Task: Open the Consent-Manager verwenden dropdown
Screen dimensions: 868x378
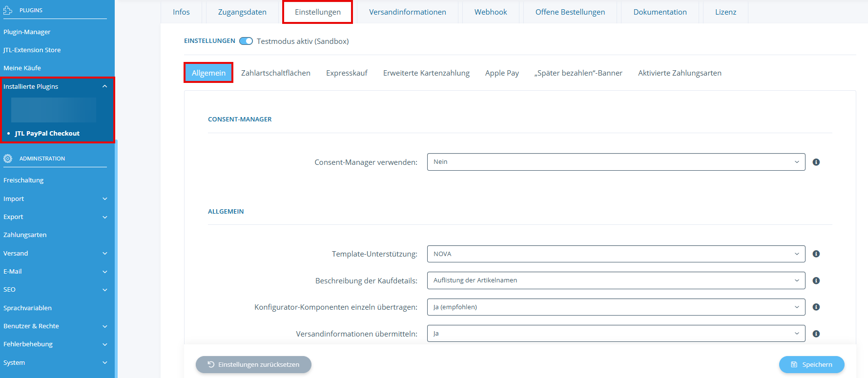Action: pyautogui.click(x=616, y=162)
